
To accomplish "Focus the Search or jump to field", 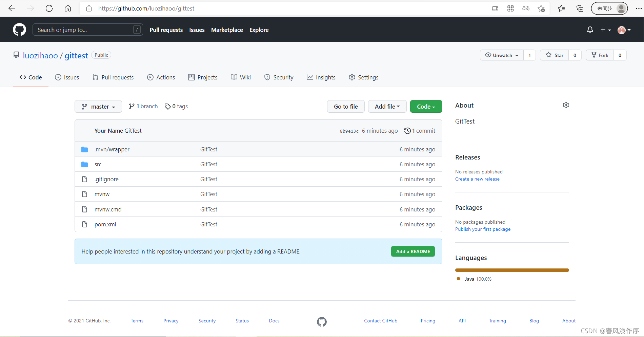I will (87, 30).
